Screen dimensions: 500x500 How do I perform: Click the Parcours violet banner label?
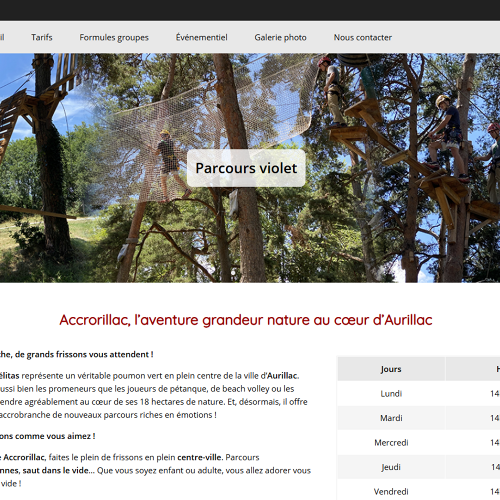(x=246, y=168)
